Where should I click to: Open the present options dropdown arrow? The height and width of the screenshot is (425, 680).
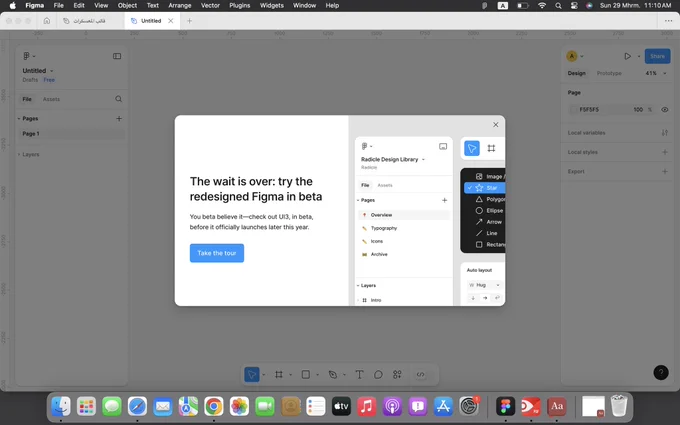(639, 56)
